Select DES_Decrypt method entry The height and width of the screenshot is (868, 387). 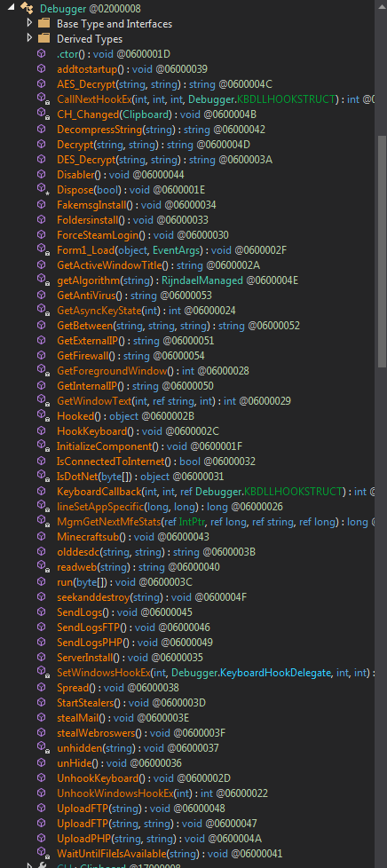coord(164,160)
